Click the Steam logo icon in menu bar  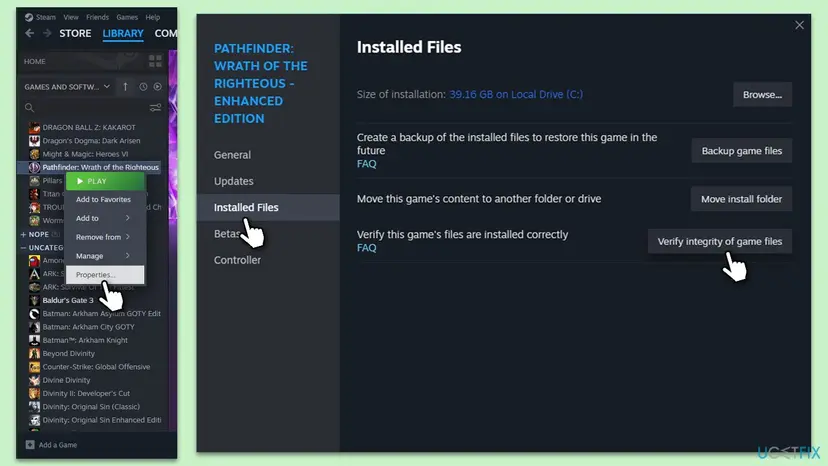29,17
